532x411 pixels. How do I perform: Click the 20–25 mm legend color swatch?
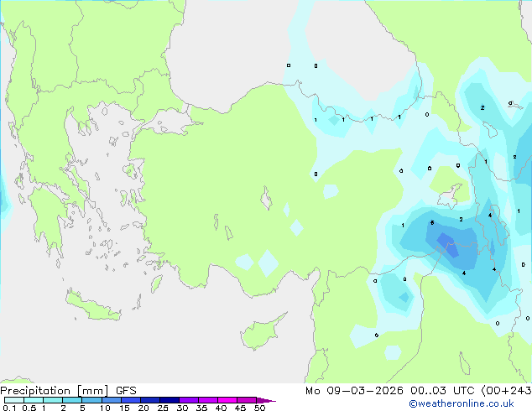(x=150, y=400)
